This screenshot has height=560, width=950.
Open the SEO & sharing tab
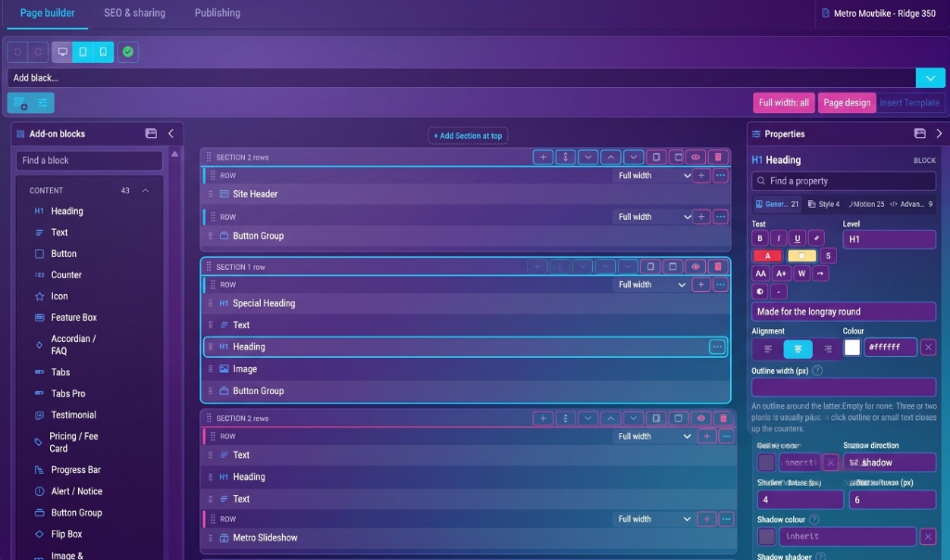(x=135, y=13)
